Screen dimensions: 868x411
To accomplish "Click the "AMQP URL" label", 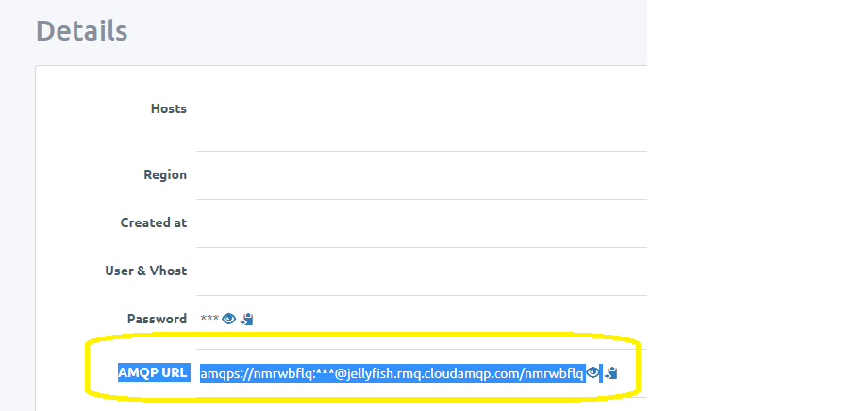I will tap(152, 373).
